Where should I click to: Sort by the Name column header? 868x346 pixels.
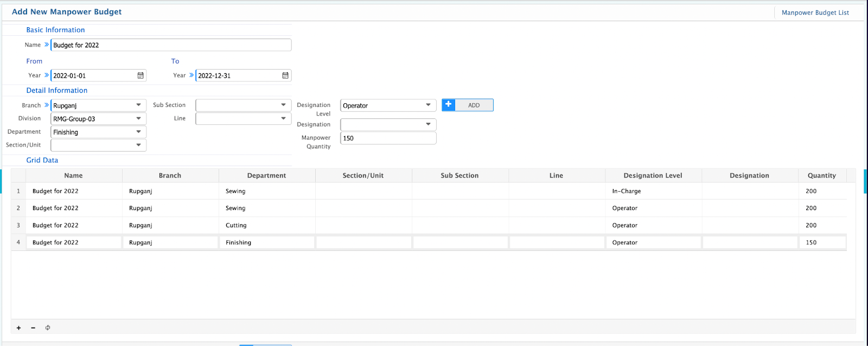(74, 175)
